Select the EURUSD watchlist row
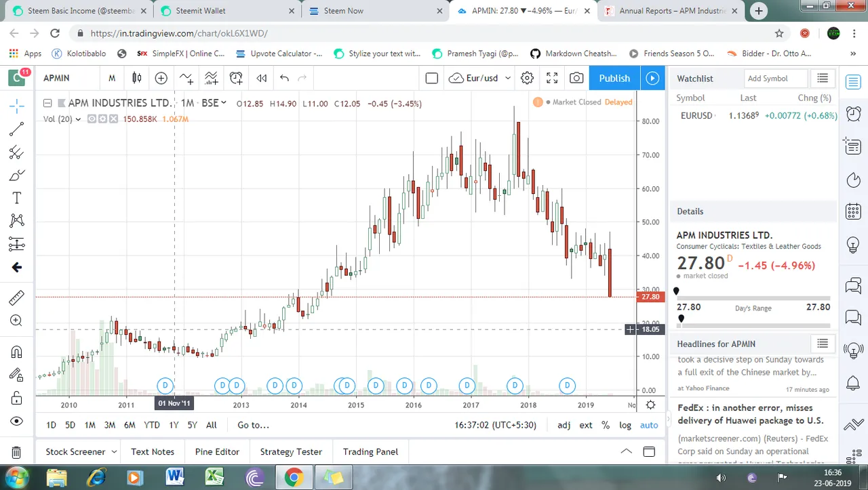The image size is (868, 490). pos(754,116)
